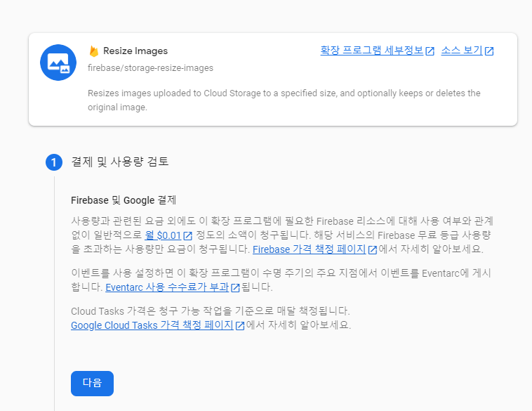Click the extension description starting 'Resizes images uploaded'
532x411 pixels.
[x=284, y=100]
